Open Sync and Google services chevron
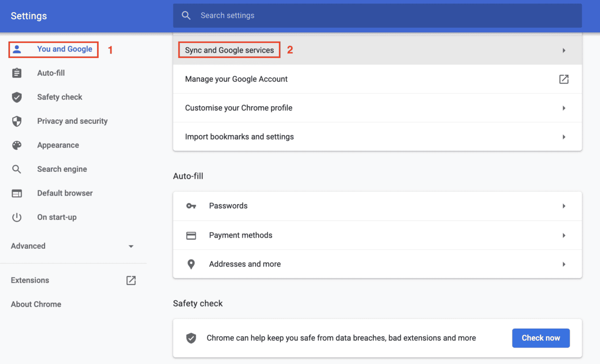This screenshot has height=364, width=600. 564,51
